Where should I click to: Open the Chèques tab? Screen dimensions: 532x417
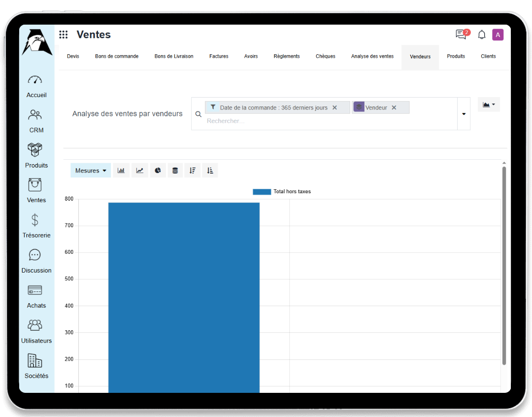tap(326, 56)
